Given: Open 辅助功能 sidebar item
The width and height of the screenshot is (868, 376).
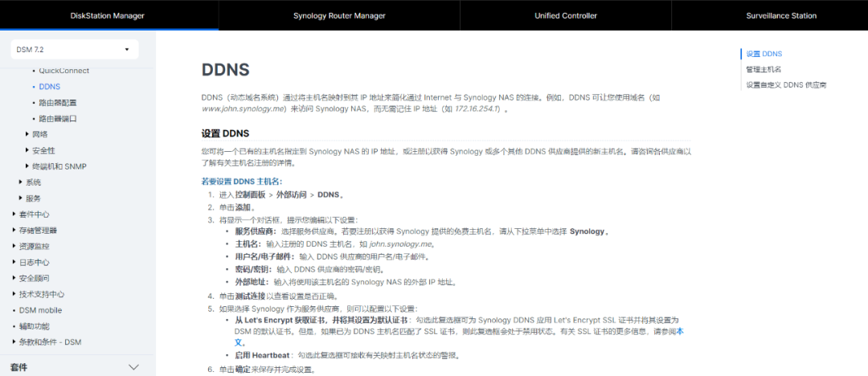Looking at the screenshot, I should (x=34, y=326).
